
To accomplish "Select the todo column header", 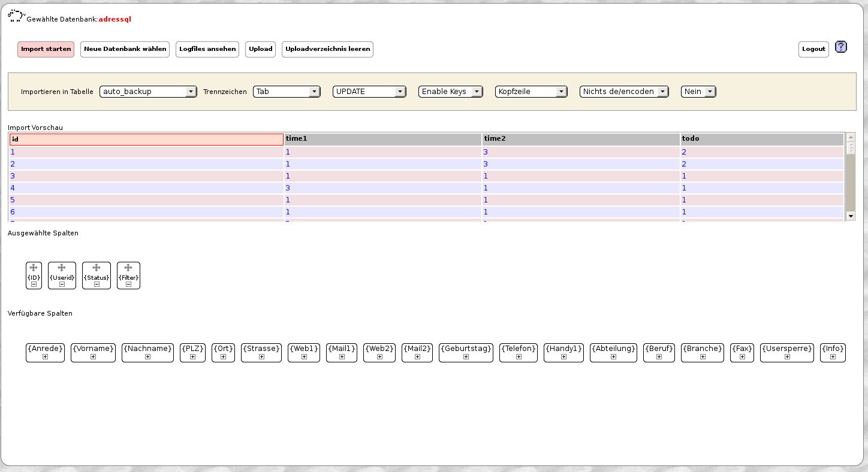I will click(762, 139).
